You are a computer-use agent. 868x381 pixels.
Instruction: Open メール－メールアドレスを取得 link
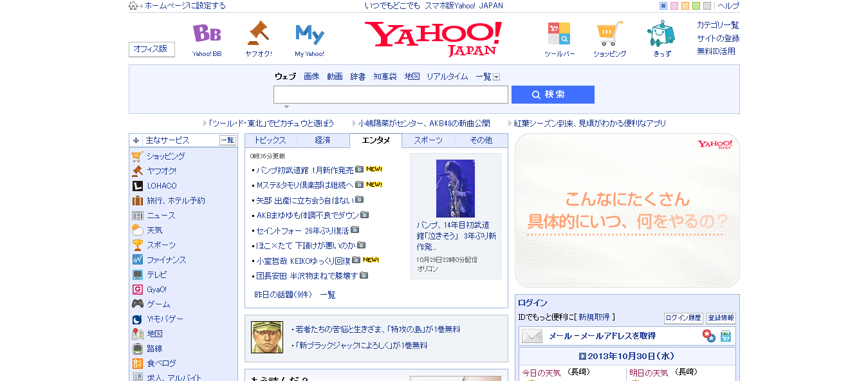coord(602,336)
